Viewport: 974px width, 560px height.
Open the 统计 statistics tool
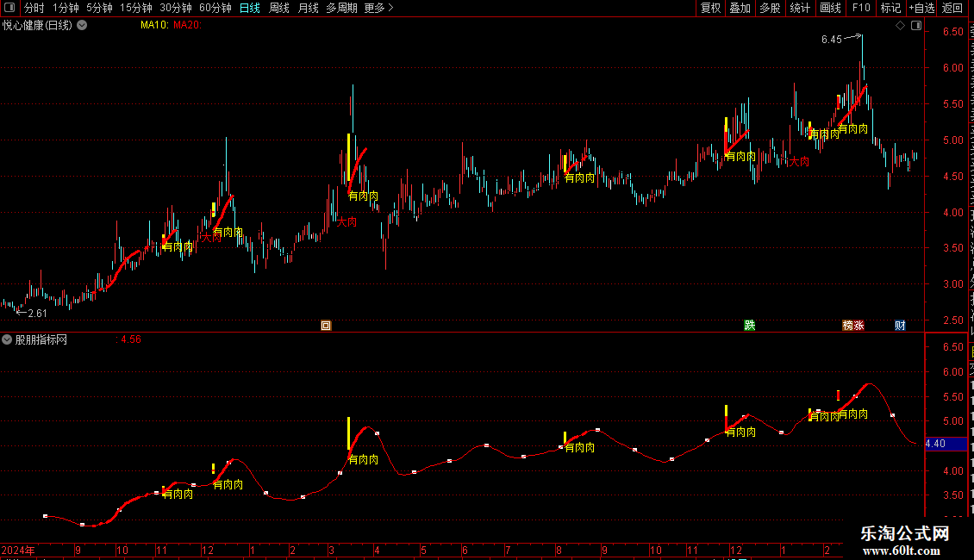pyautogui.click(x=799, y=8)
